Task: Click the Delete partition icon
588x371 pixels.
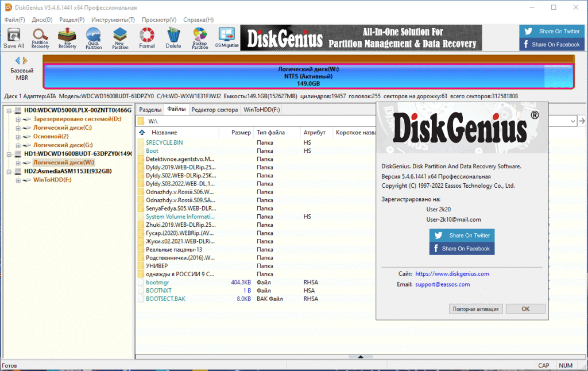Action: tap(173, 38)
